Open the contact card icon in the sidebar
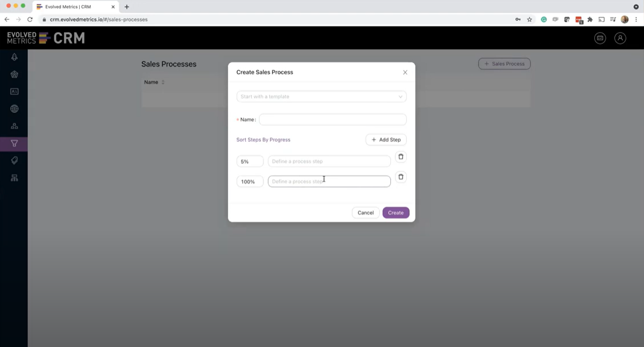 point(14,91)
